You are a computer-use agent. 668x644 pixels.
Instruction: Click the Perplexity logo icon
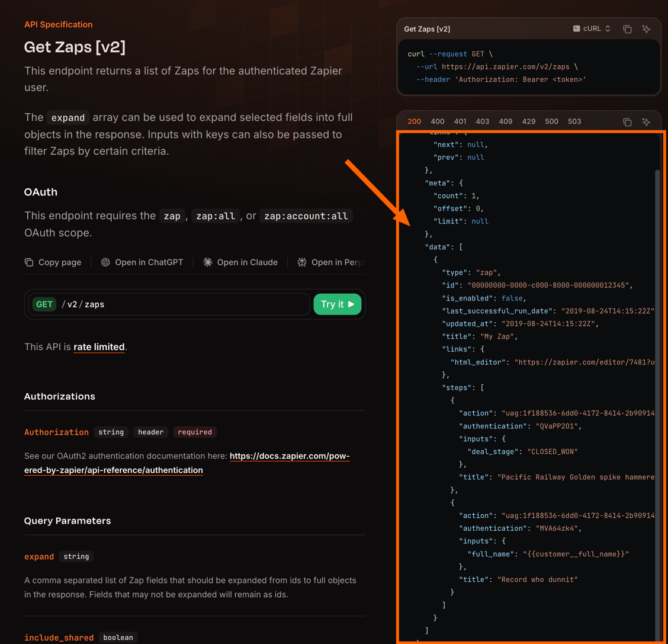302,262
